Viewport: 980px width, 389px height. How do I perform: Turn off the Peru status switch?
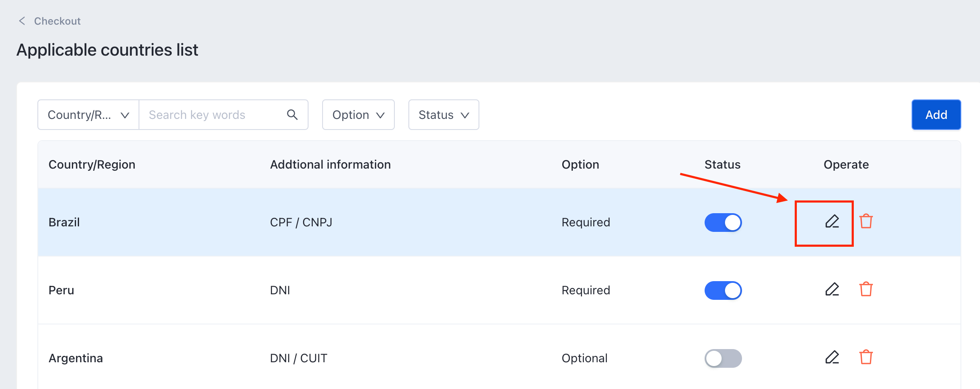tap(723, 290)
